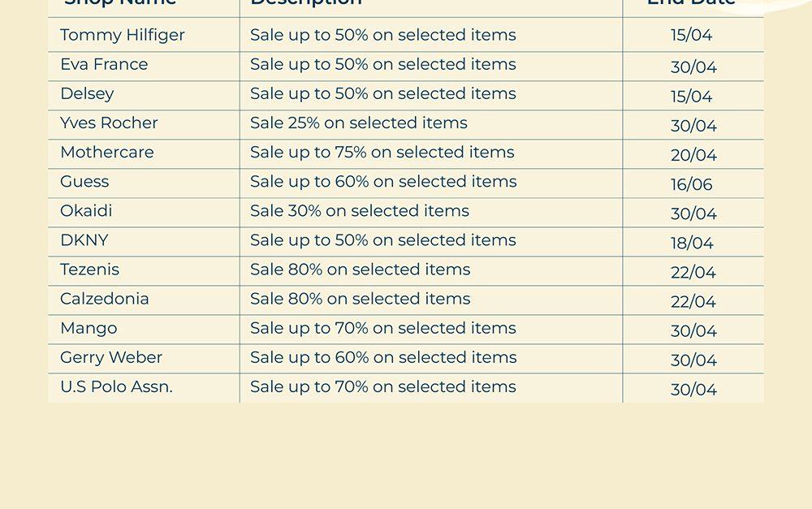The width and height of the screenshot is (812, 509).
Task: Select the Eva France shop name
Action: (x=104, y=64)
